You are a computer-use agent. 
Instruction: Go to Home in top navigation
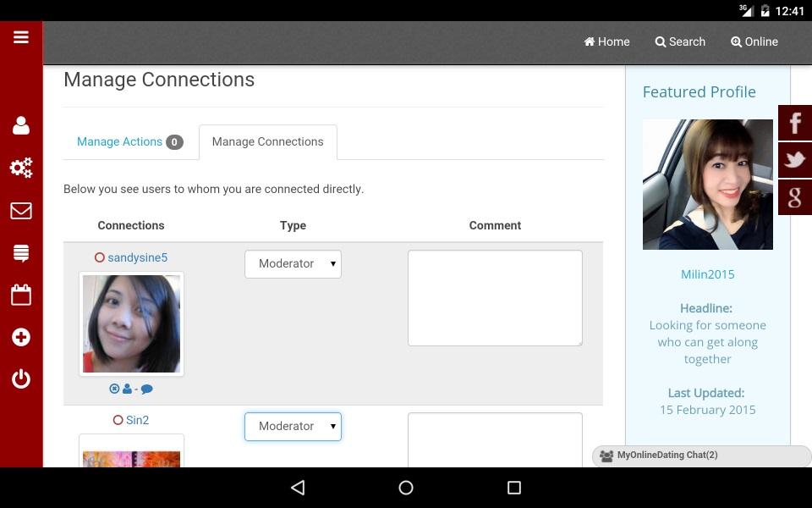(x=607, y=41)
